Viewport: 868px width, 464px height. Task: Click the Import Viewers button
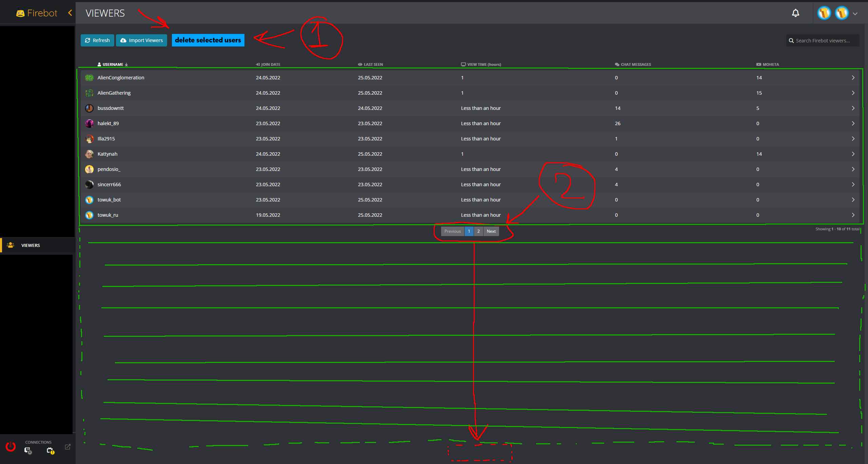tap(141, 40)
